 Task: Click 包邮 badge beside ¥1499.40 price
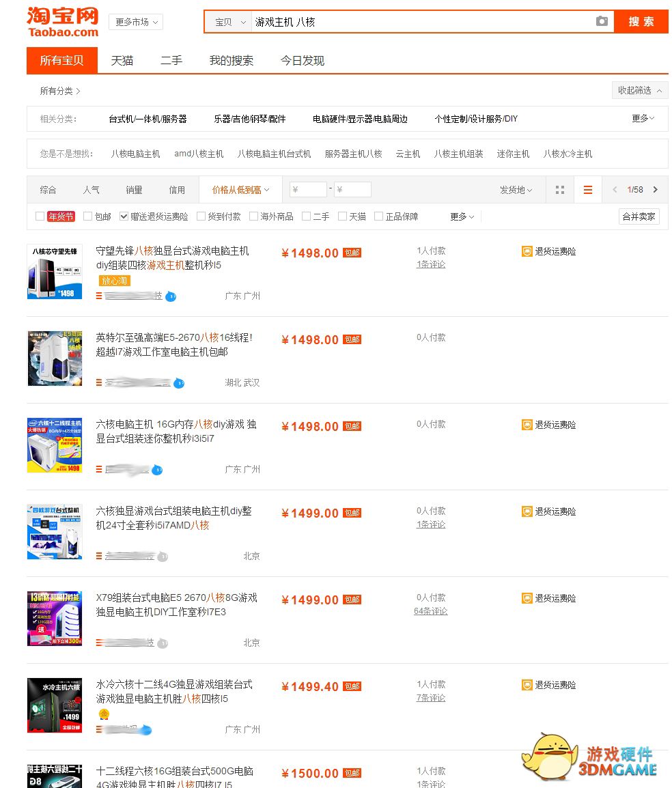click(352, 686)
